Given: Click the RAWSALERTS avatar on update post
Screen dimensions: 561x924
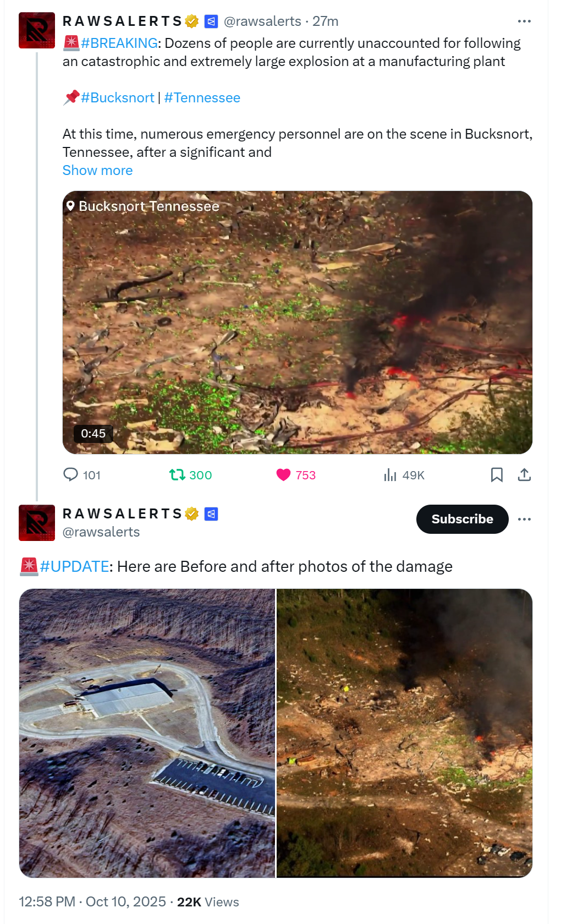Looking at the screenshot, I should pos(37,522).
